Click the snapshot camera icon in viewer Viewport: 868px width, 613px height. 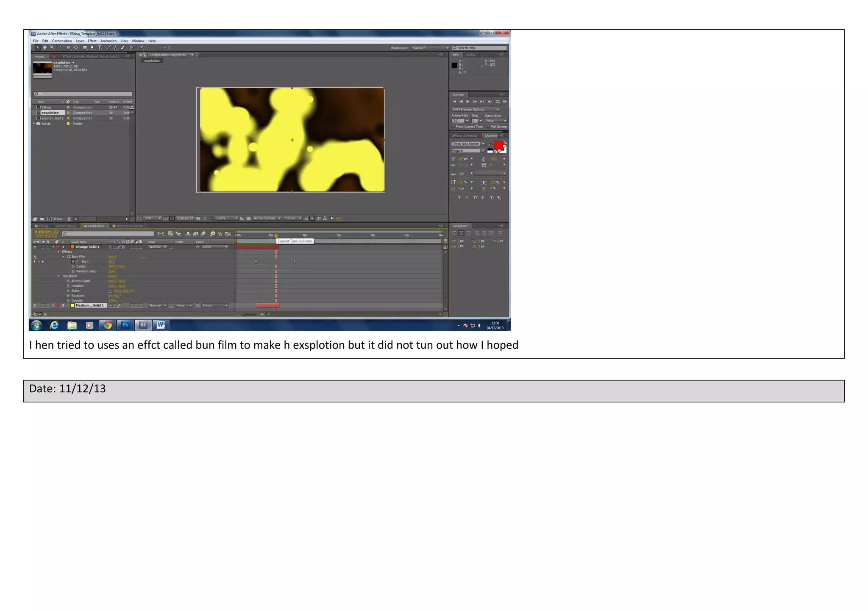click(198, 219)
